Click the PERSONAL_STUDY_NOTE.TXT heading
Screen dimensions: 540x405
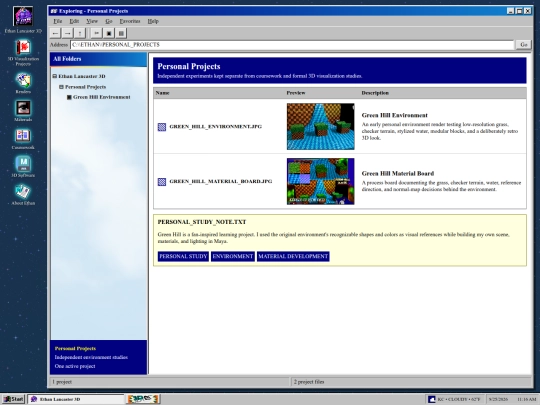click(x=202, y=222)
